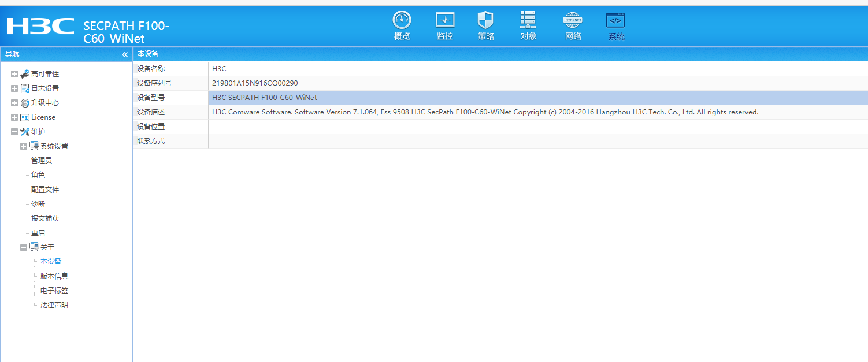Click the 网络 menu label
This screenshot has height=362, width=868.
point(573,36)
